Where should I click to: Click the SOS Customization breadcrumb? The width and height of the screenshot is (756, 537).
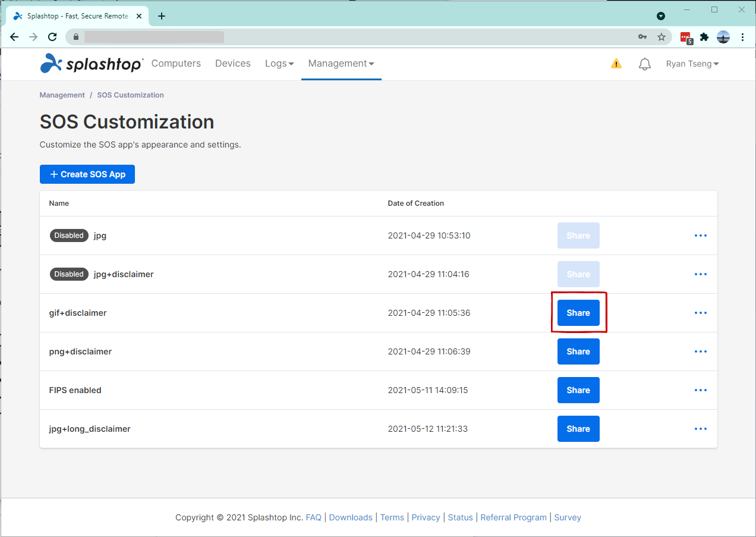131,95
